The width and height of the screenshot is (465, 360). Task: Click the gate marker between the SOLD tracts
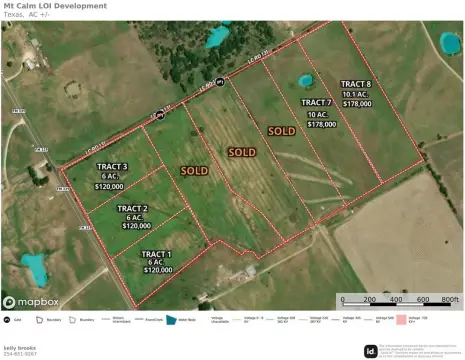(220, 82)
